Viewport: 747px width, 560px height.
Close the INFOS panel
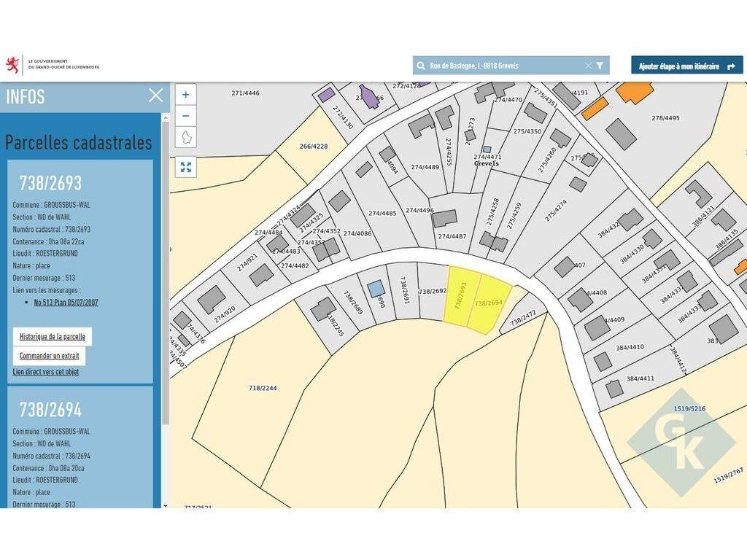[x=155, y=96]
